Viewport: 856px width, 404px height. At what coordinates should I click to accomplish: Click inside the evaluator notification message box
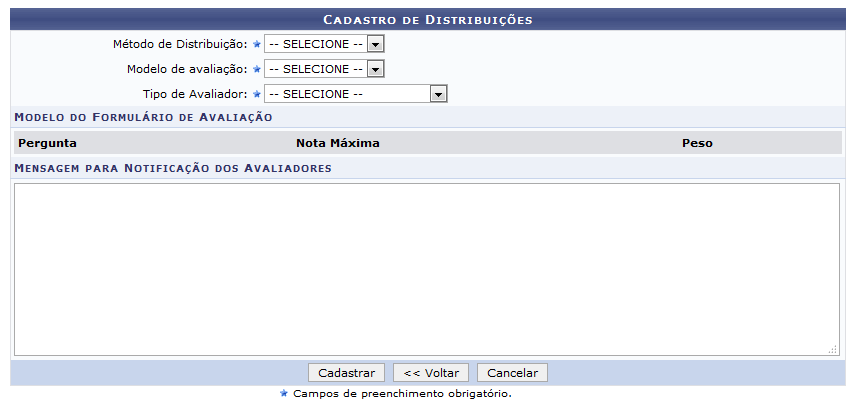426,268
